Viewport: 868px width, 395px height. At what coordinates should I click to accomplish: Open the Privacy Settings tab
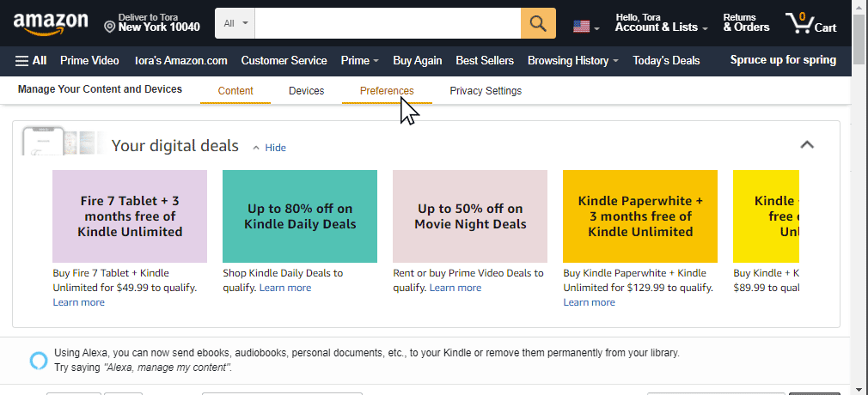pos(486,91)
